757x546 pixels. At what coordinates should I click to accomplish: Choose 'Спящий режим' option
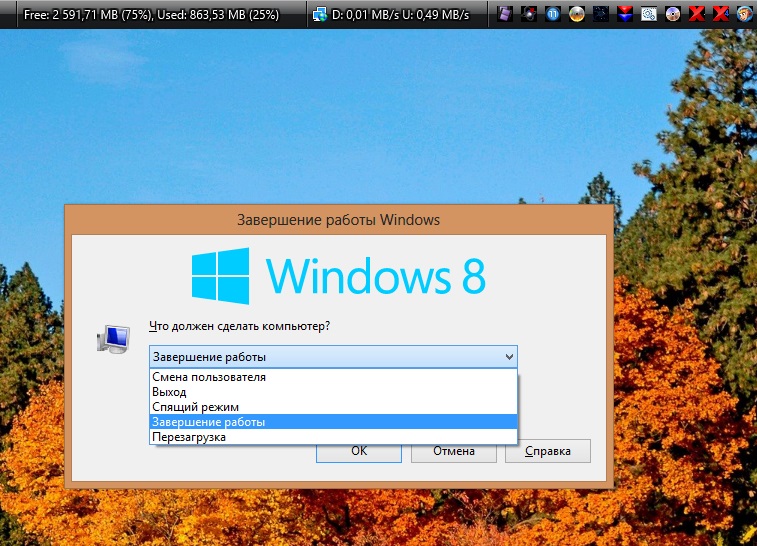coord(333,406)
